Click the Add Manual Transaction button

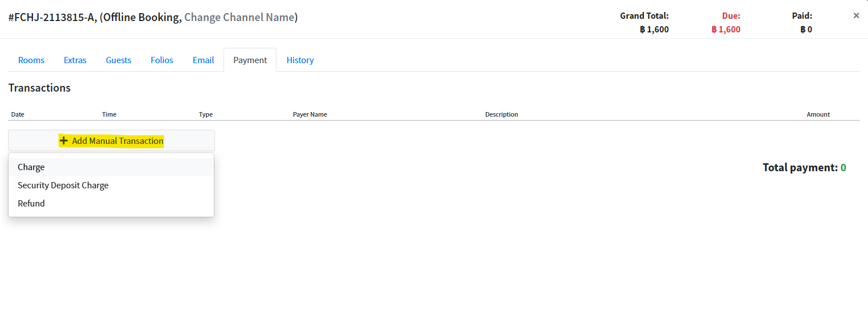[x=111, y=141]
